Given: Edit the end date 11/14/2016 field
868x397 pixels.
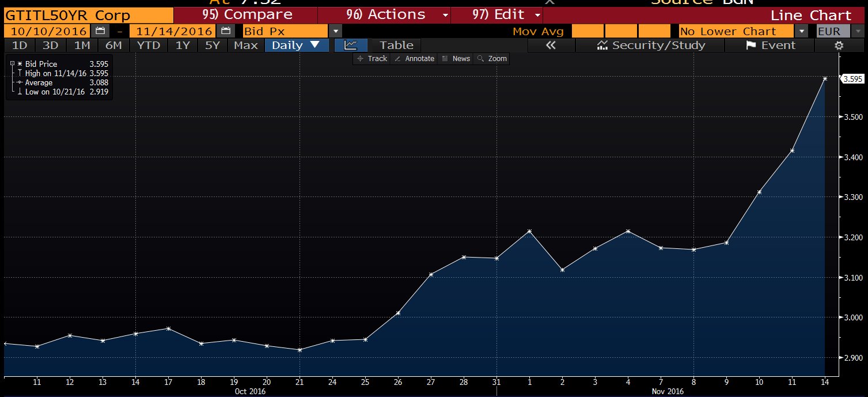Looking at the screenshot, I should pyautogui.click(x=173, y=31).
